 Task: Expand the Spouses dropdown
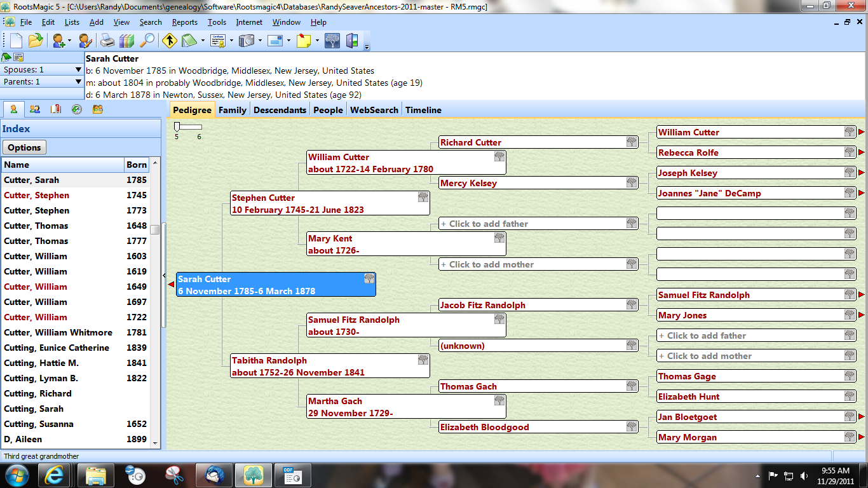coord(78,69)
